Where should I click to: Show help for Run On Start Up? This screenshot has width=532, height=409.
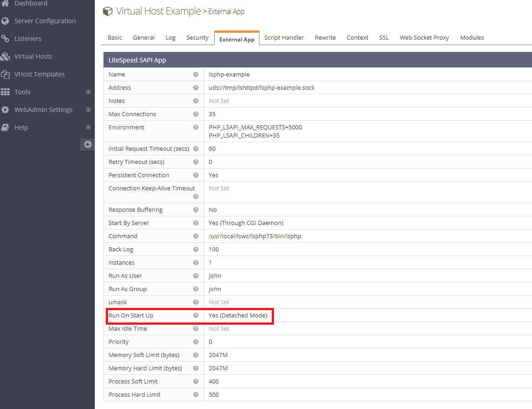click(196, 316)
